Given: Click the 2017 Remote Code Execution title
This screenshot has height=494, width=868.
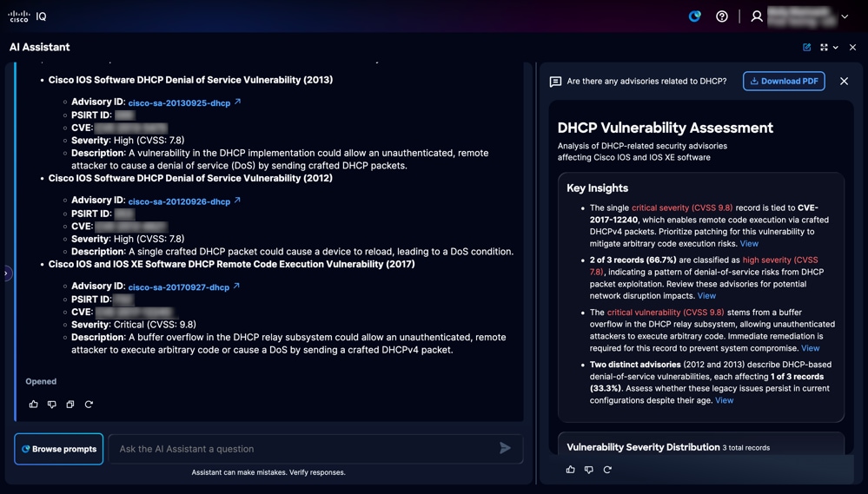Looking at the screenshot, I should pos(231,265).
